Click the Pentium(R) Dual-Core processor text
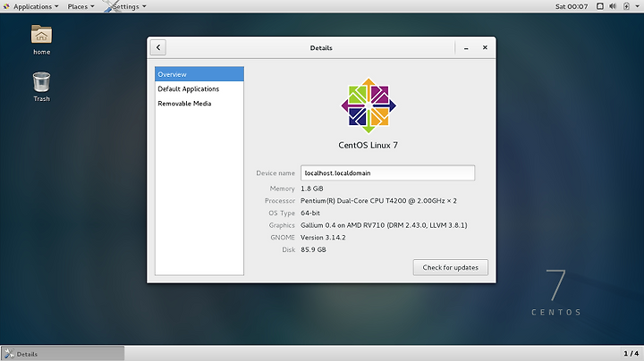644x361 pixels. tap(378, 200)
